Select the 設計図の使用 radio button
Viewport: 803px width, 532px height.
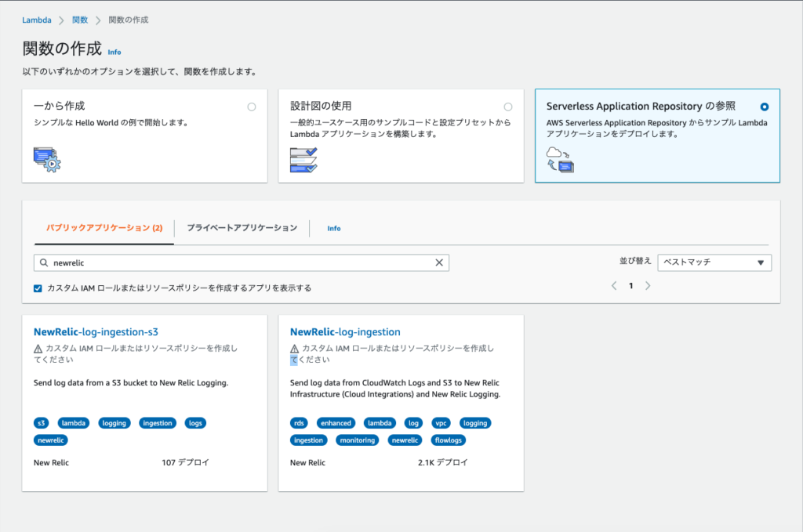click(508, 107)
